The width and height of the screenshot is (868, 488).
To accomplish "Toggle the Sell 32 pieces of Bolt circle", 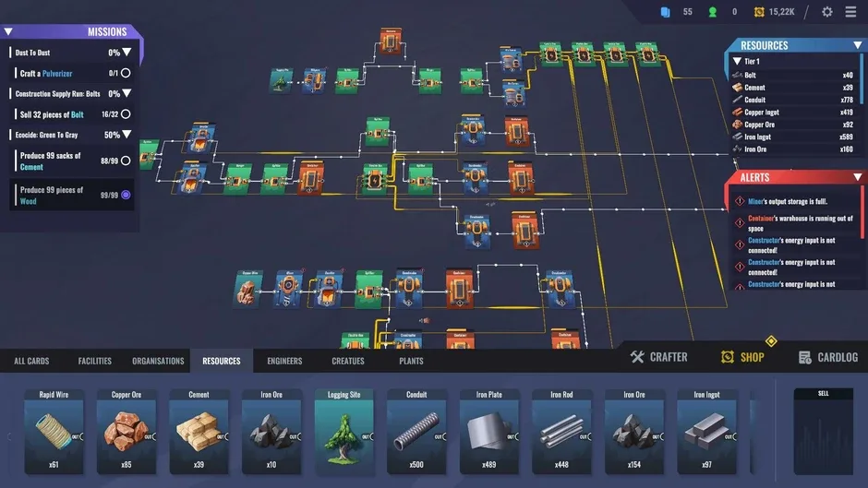I will (x=126, y=114).
